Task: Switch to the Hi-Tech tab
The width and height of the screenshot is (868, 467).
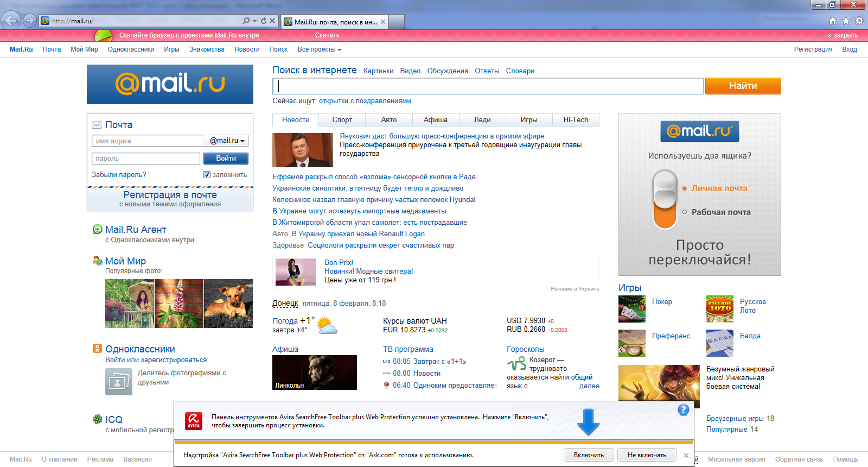Action: (576, 120)
